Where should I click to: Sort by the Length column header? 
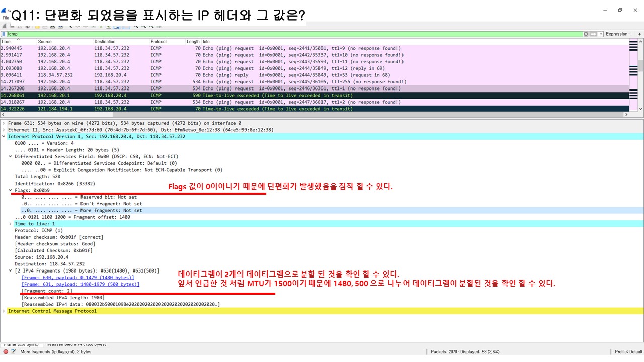point(193,42)
